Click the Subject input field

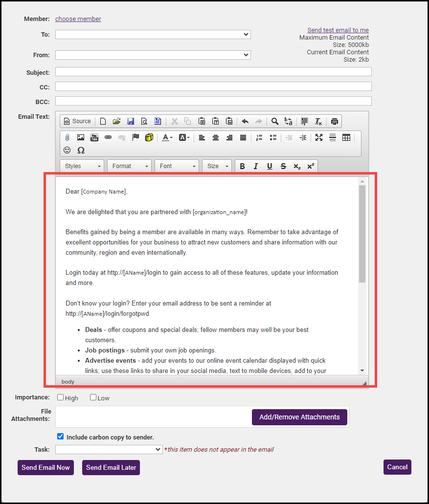[x=214, y=72]
